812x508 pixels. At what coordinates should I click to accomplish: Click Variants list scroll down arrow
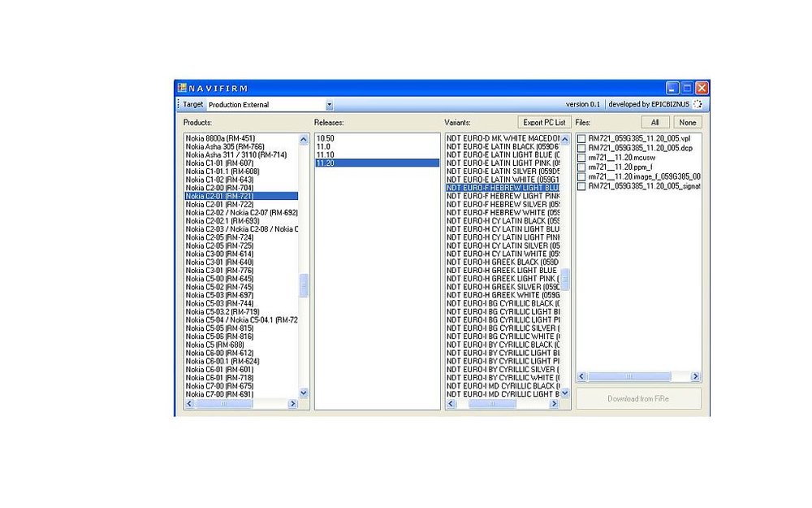[x=565, y=393]
